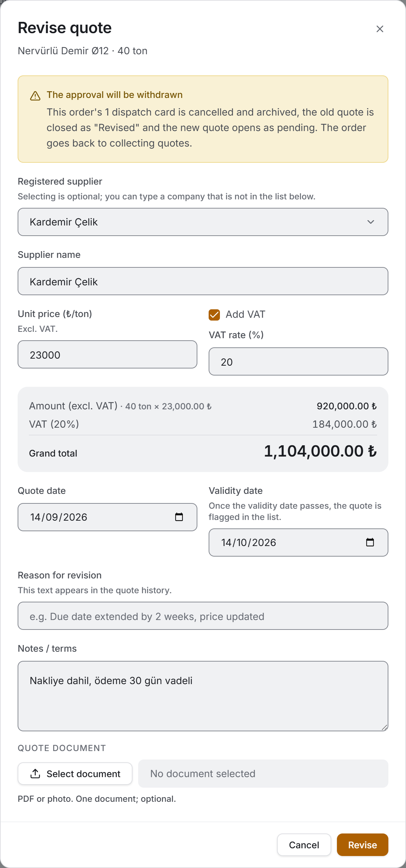Click the VAT rate percentage field
Viewport: 406px width, 868px height.
(x=299, y=361)
